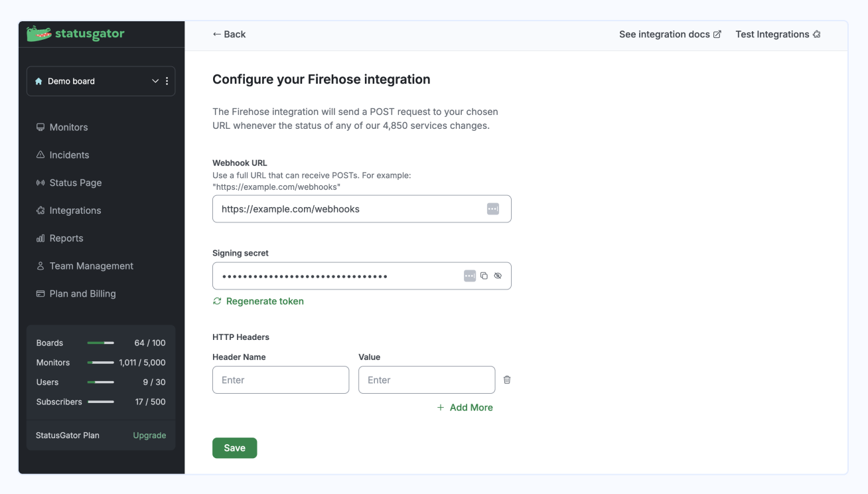868x494 pixels.
Task: Open the Reports section
Action: point(66,238)
